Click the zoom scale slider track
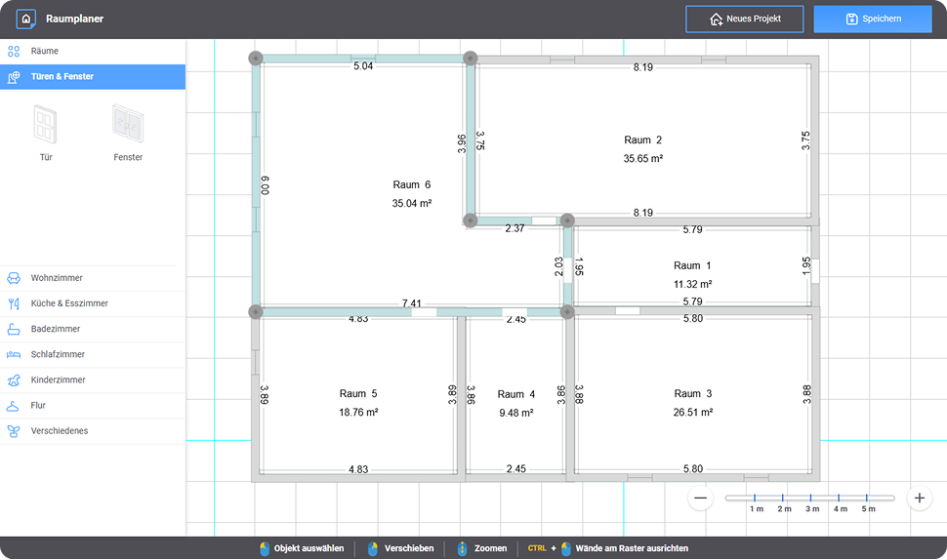Image resolution: width=947 pixels, height=560 pixels. click(808, 498)
